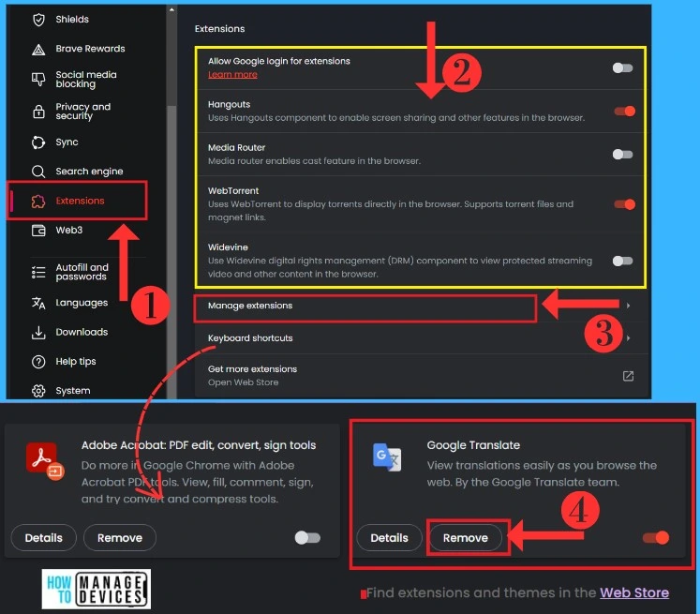Click the Shields shield icon

(x=38, y=20)
